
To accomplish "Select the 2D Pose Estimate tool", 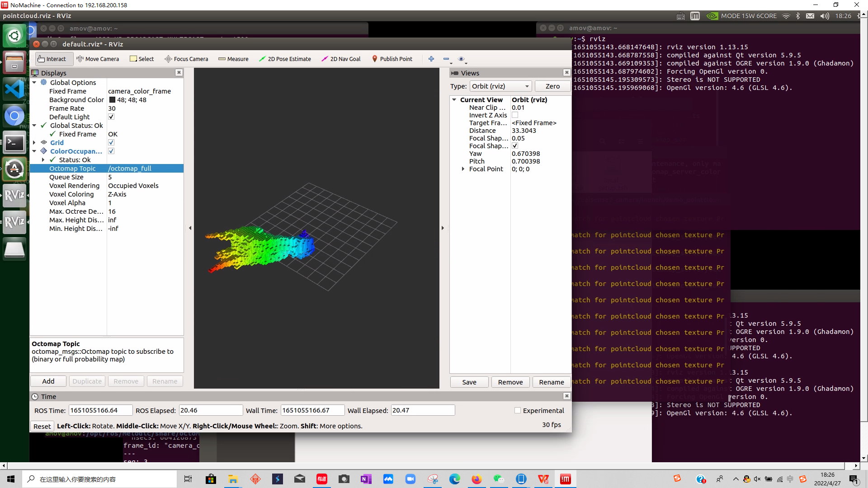I will [285, 59].
